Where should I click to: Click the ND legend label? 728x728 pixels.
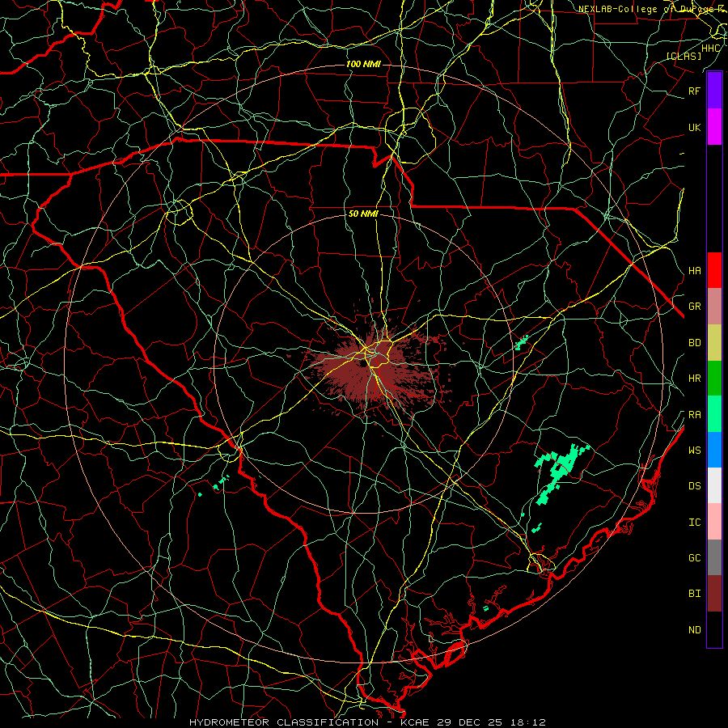(694, 630)
